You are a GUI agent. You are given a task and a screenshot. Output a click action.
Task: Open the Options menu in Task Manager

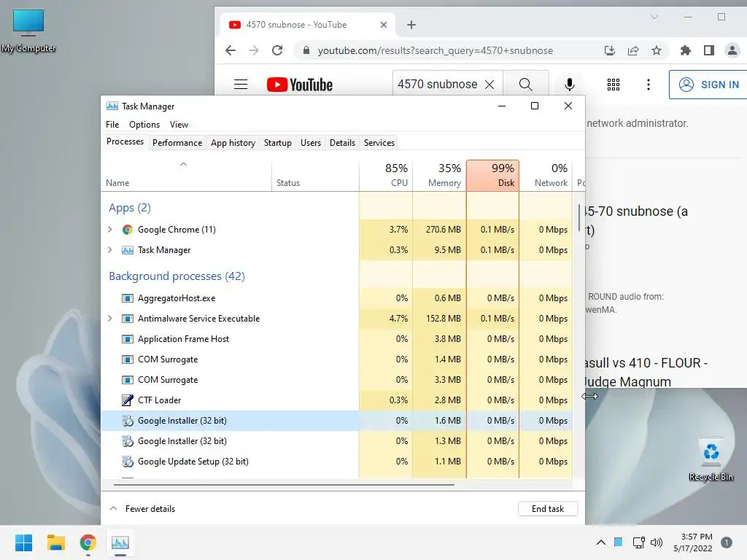(x=144, y=125)
